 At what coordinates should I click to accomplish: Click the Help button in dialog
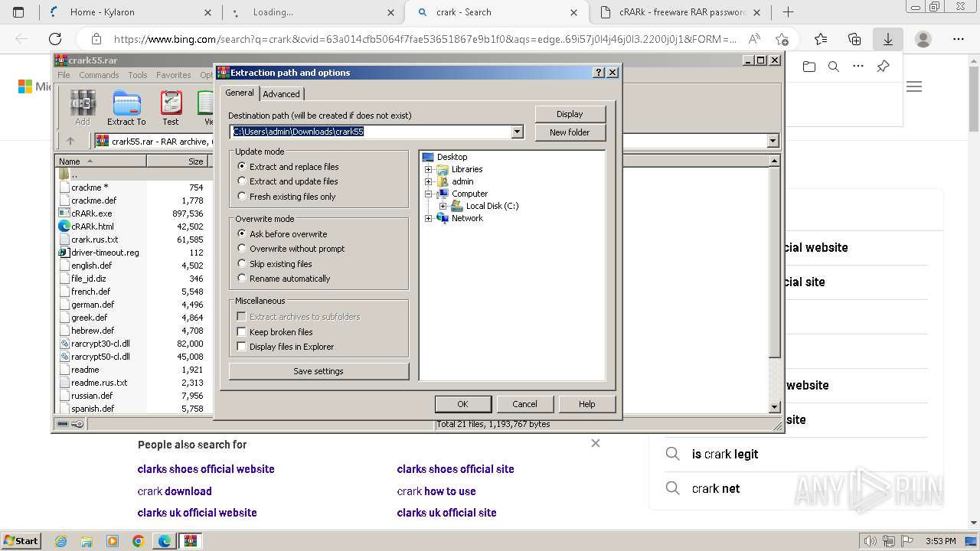(x=587, y=404)
